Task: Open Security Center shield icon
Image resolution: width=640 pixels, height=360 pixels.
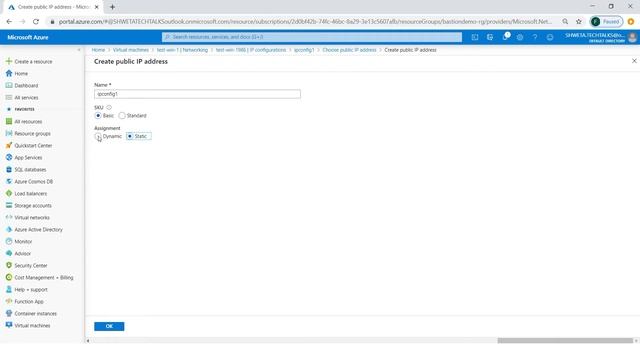Action: click(9, 265)
